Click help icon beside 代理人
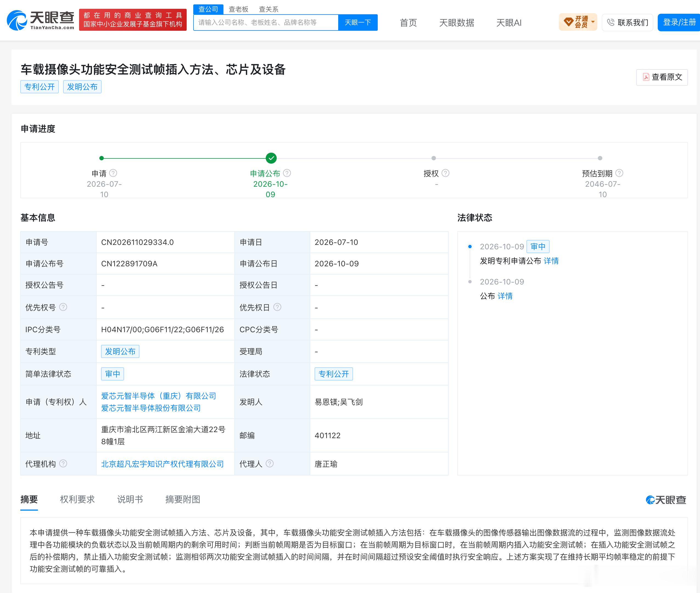The image size is (700, 593). tap(270, 464)
